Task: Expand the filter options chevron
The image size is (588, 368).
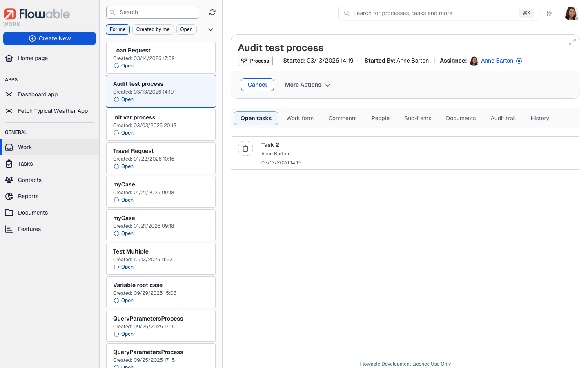Action: [211, 29]
